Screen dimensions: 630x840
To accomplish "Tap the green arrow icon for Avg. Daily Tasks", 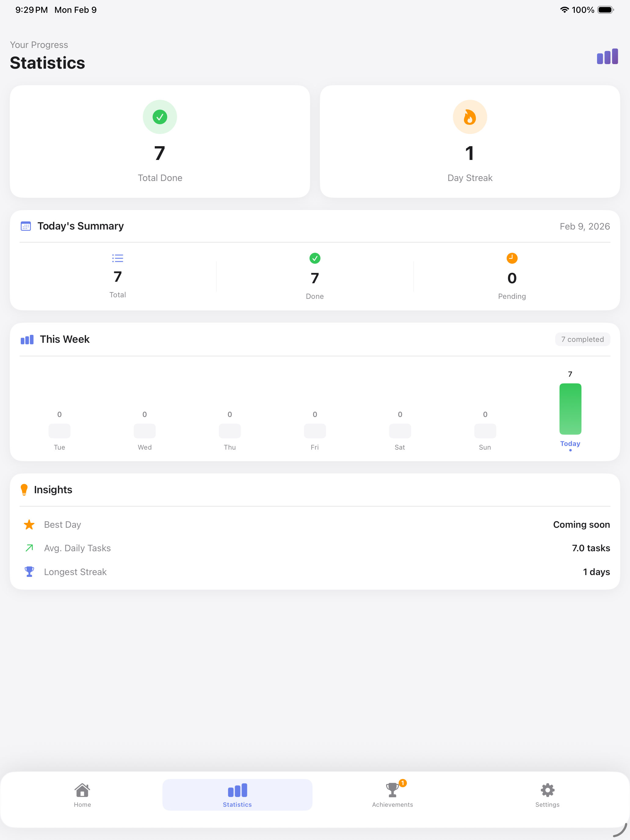I will click(x=29, y=548).
